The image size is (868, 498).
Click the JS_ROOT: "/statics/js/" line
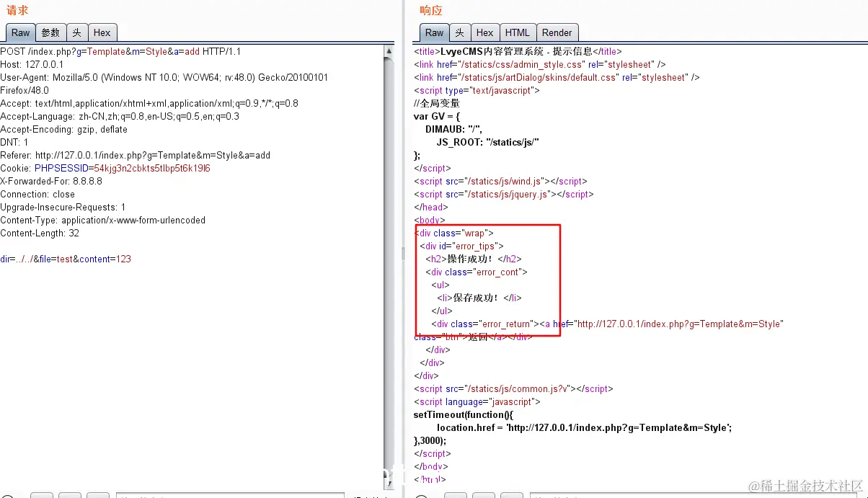coord(488,143)
